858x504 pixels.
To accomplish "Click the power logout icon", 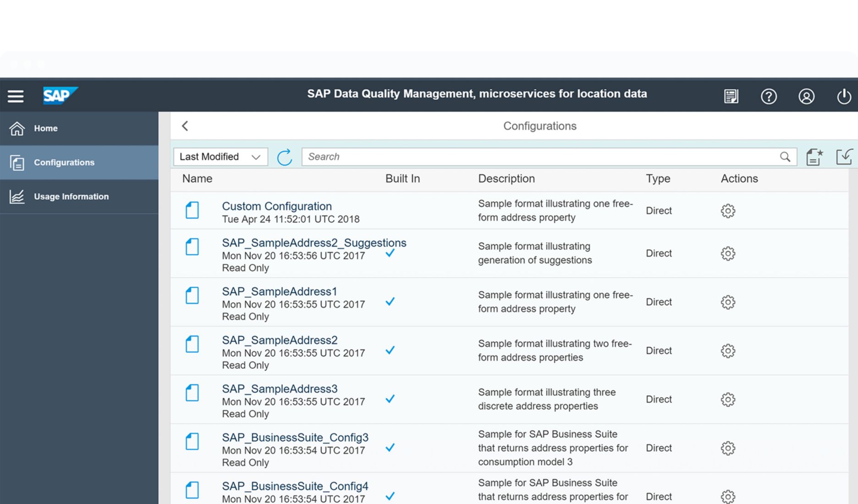I will click(x=844, y=96).
